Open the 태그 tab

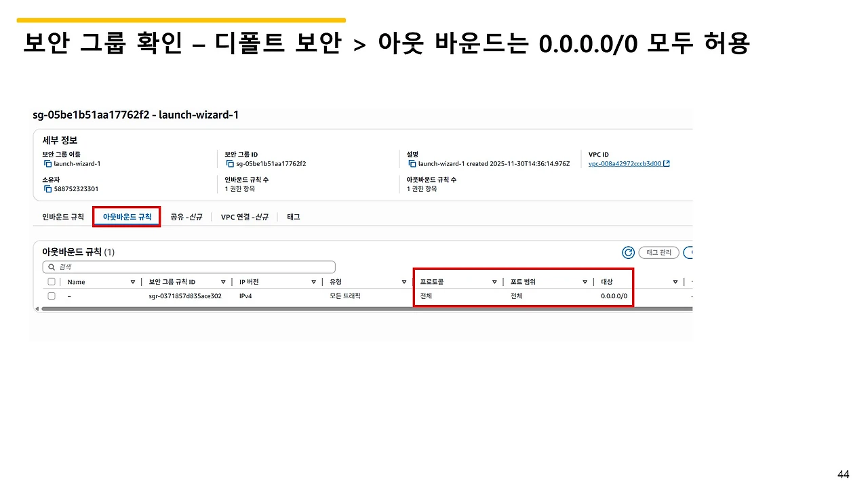pyautogui.click(x=293, y=217)
